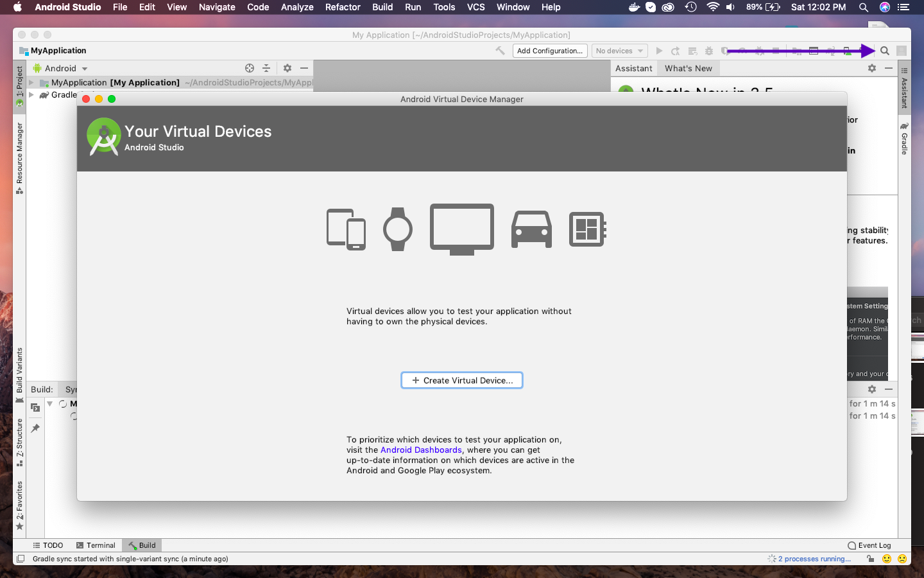Image resolution: width=924 pixels, height=578 pixels.
Task: Click the 2 processes running link
Action: (x=814, y=559)
